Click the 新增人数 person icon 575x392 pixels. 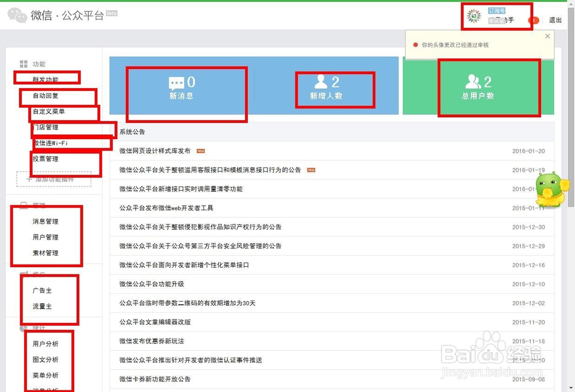point(321,82)
